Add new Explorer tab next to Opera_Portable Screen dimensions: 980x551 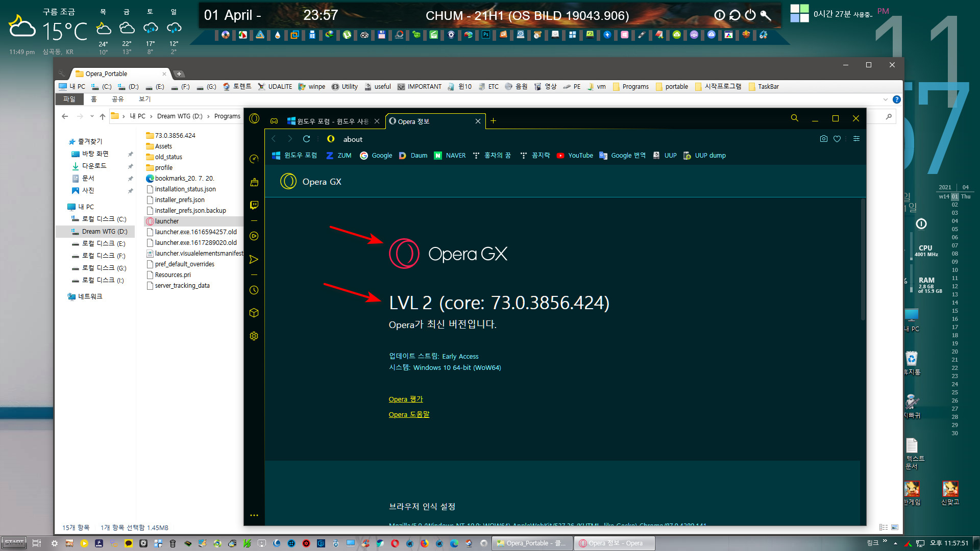point(179,74)
